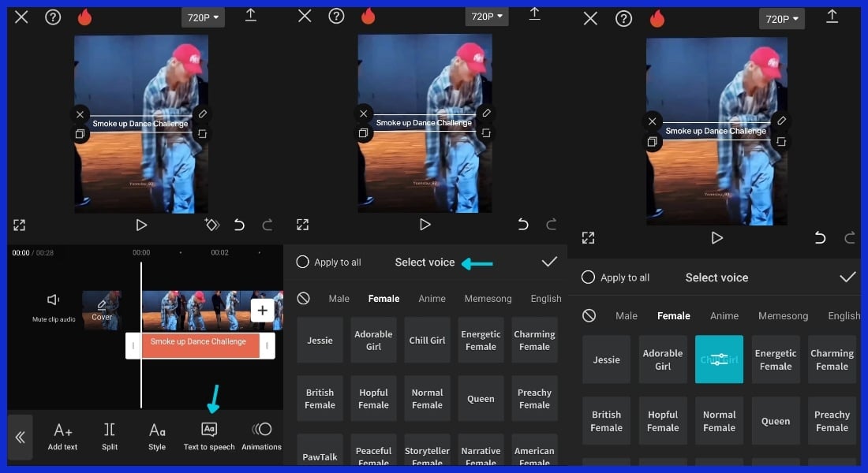Viewport: 868px width, 473px height.
Task: Enable Apply to all in middle panel
Action: [302, 262]
